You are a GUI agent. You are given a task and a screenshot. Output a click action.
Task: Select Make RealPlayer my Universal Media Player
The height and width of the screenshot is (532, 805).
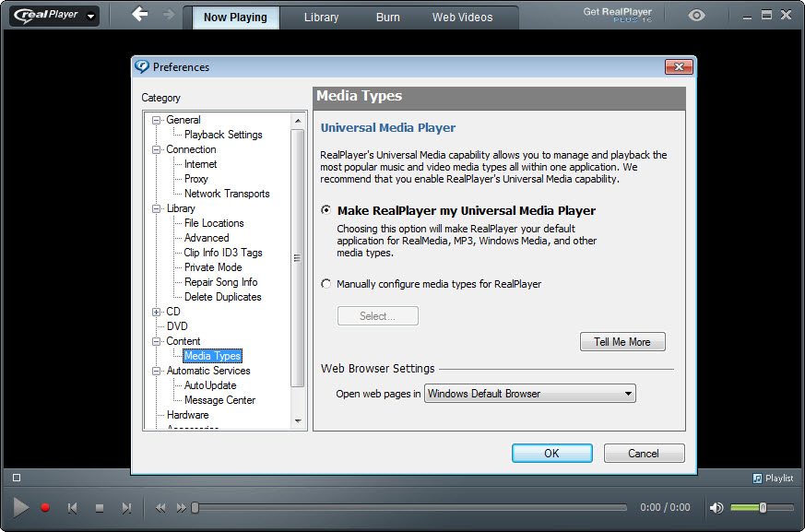(x=326, y=210)
